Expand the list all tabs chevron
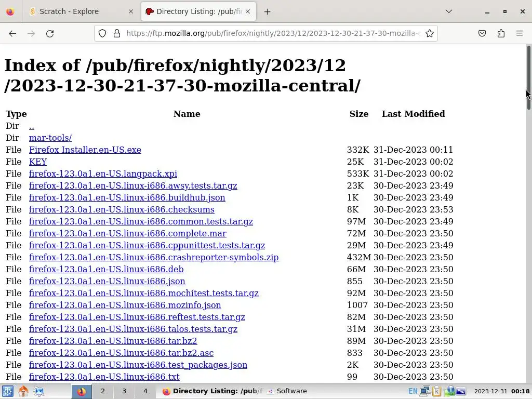Image resolution: width=532 pixels, height=399 pixels. pos(448,11)
